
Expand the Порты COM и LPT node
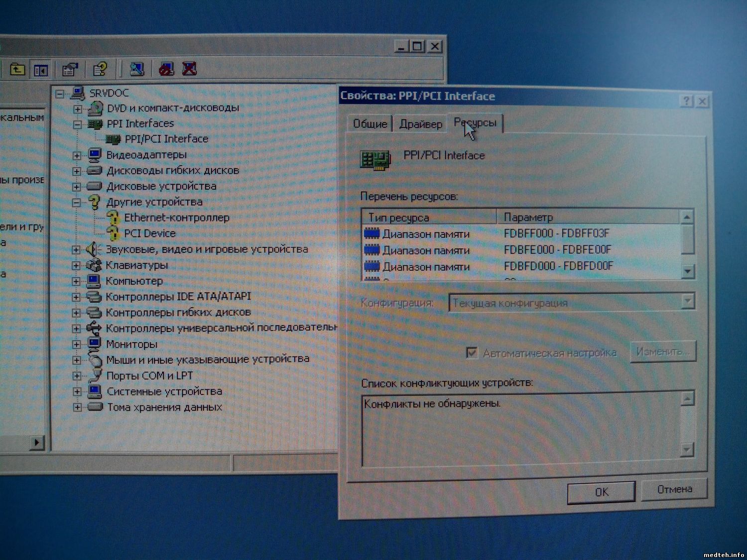[x=77, y=376]
